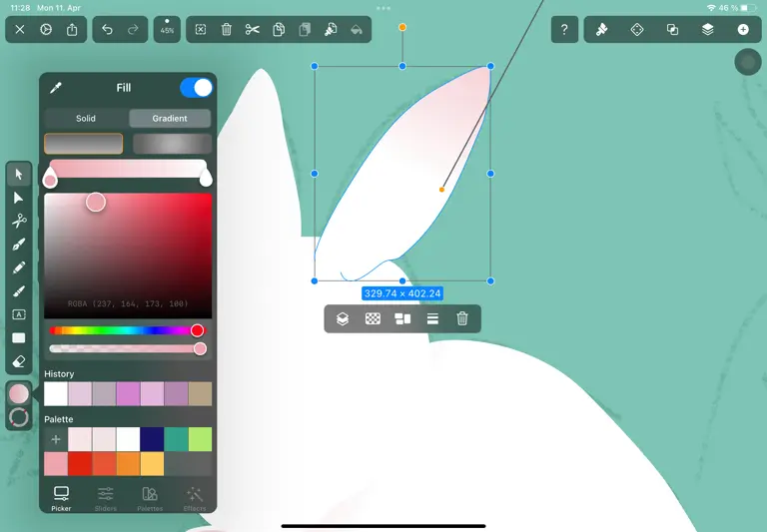
Task: Redo the last undone action
Action: click(x=133, y=30)
